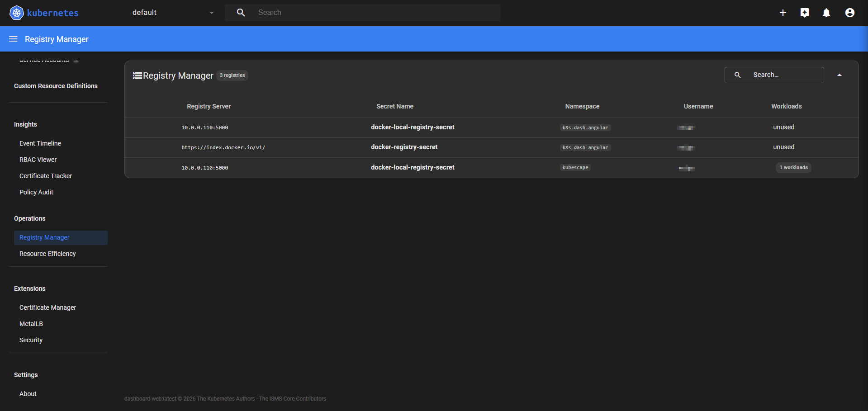
Task: Click the Registry Manager list icon
Action: [138, 76]
